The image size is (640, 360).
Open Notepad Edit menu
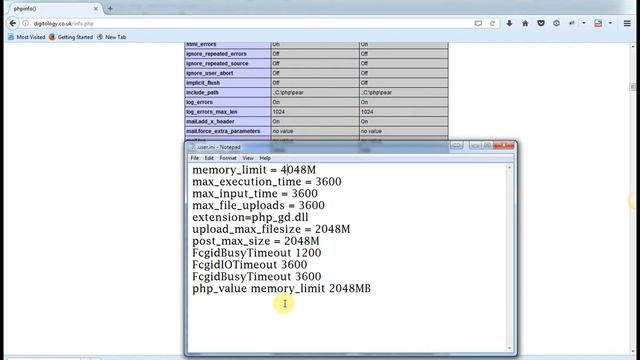[209, 158]
